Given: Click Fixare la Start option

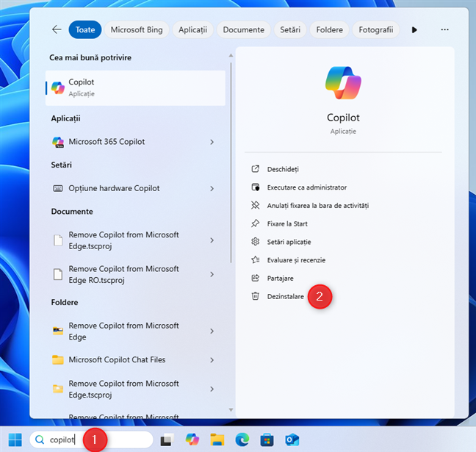Looking at the screenshot, I should (289, 223).
